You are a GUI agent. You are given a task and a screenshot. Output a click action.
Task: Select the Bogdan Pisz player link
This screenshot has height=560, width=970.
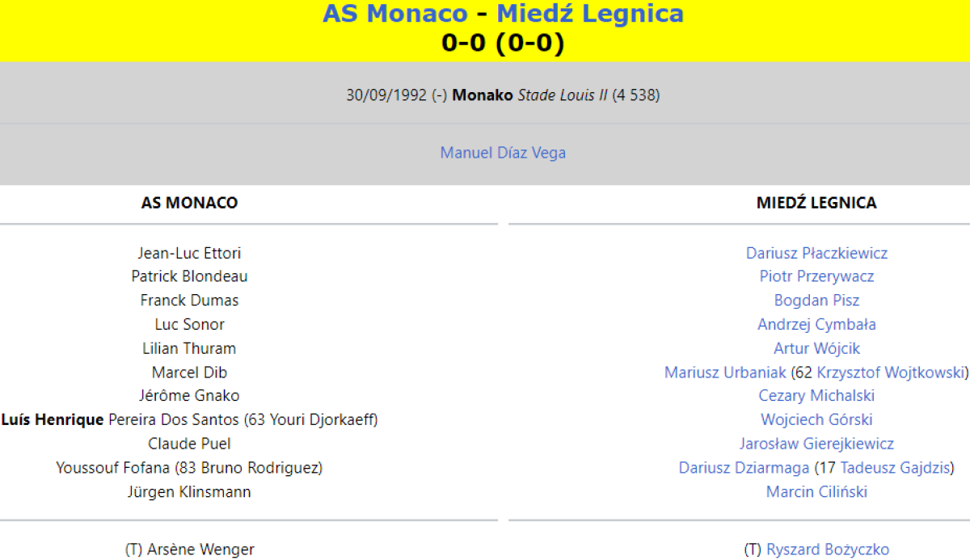point(816,301)
